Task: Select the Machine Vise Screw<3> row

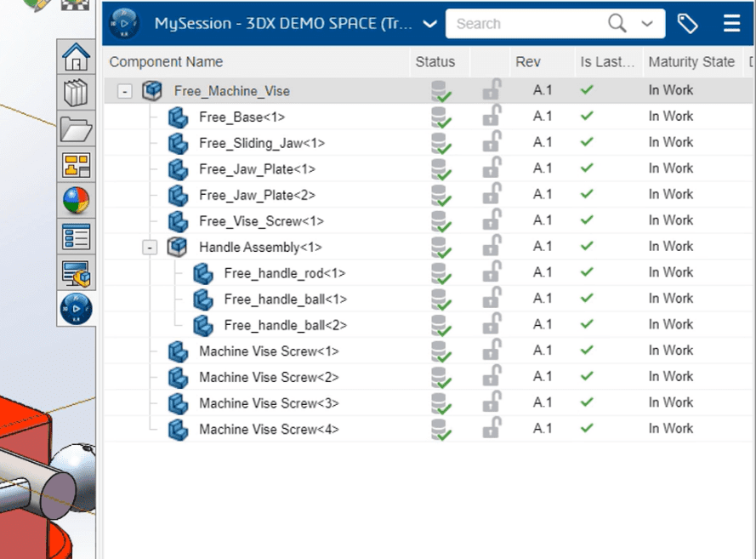Action: (429, 403)
